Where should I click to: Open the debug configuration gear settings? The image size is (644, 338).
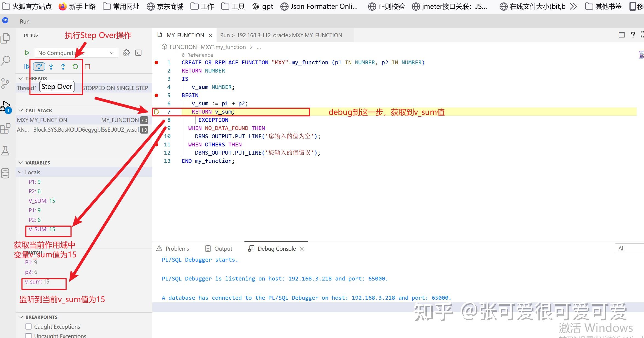click(126, 53)
